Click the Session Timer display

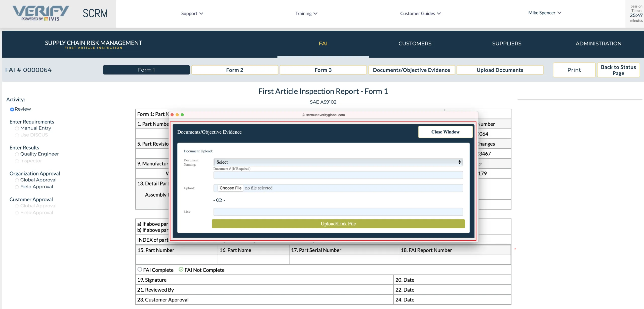click(x=636, y=14)
